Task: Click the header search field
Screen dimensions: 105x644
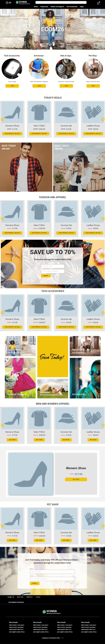Action: point(61,3)
